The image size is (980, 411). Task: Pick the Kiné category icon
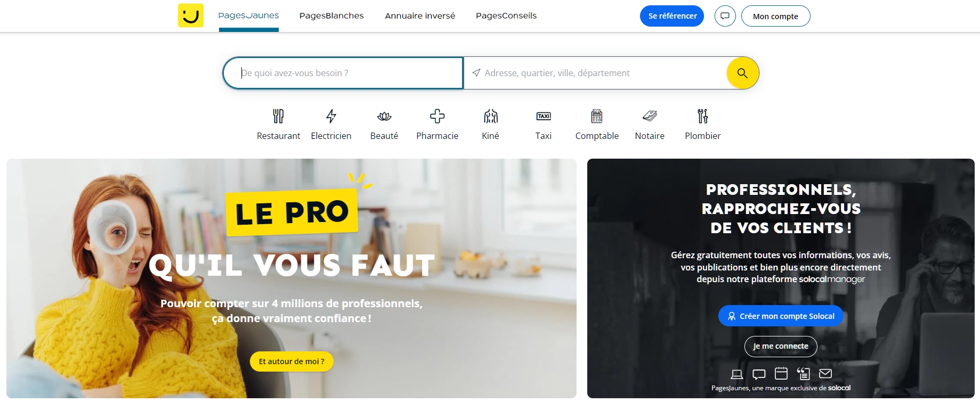(x=490, y=116)
